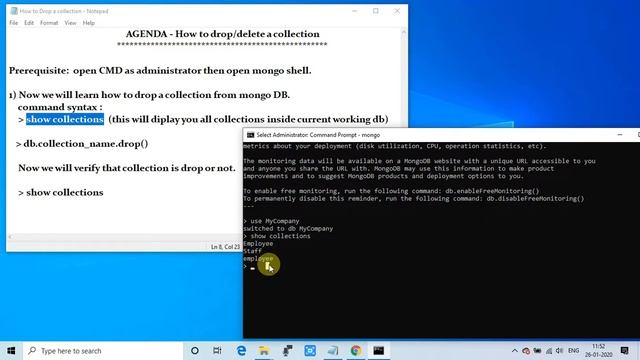
Task: Click the Notepad title bar icon
Action: [14, 11]
